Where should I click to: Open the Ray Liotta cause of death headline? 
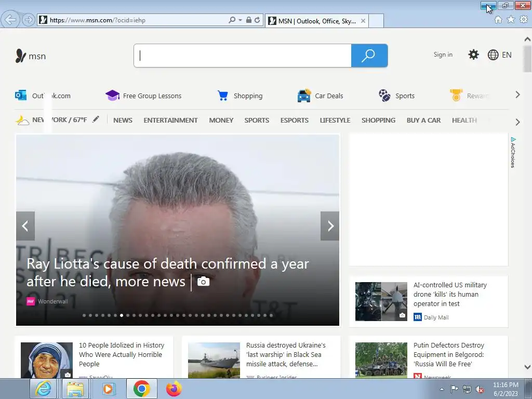click(x=168, y=272)
